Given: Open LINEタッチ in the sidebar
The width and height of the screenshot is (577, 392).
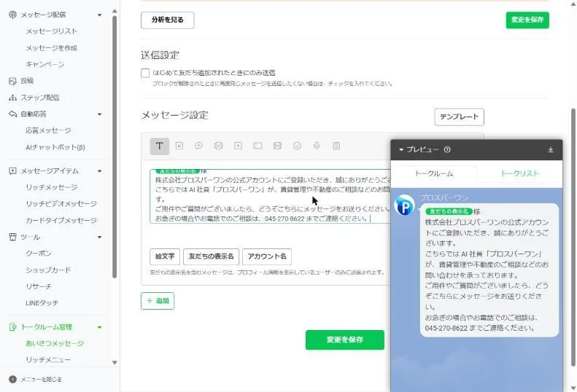Looking at the screenshot, I should (42, 303).
